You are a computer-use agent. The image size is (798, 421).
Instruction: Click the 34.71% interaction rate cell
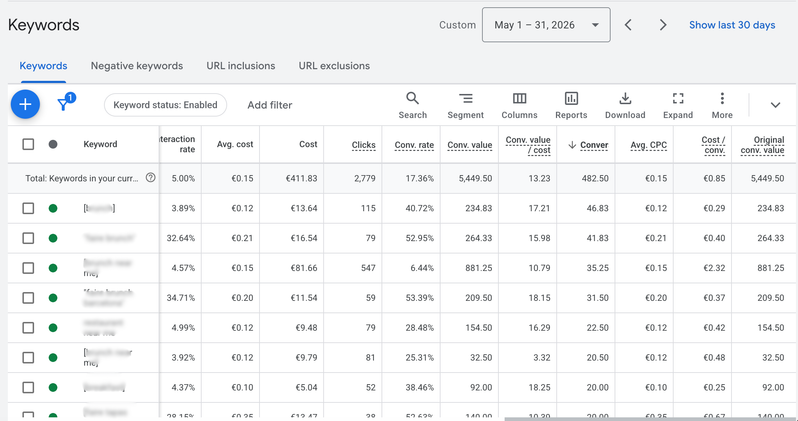click(181, 298)
